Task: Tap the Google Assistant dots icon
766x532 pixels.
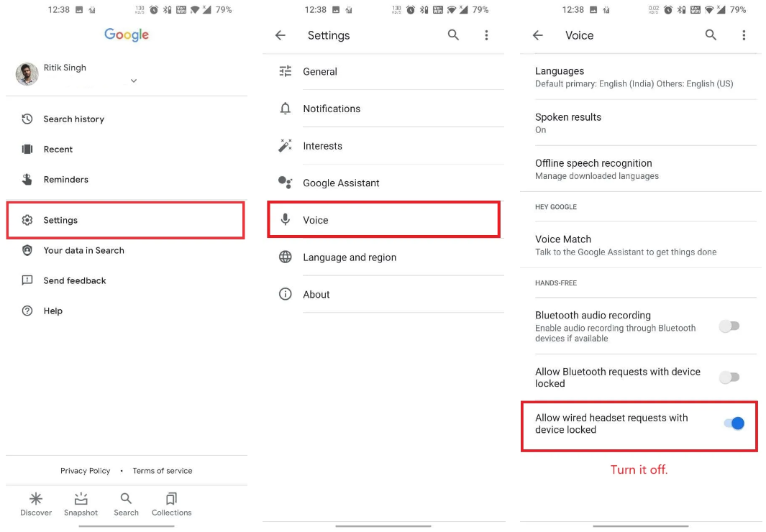Action: tap(286, 183)
